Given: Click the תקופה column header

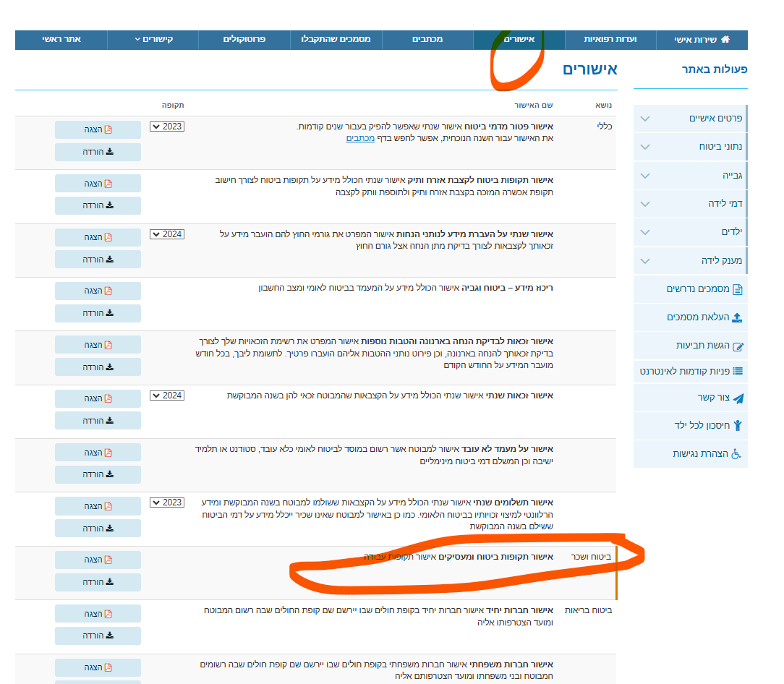Looking at the screenshot, I should [173, 105].
